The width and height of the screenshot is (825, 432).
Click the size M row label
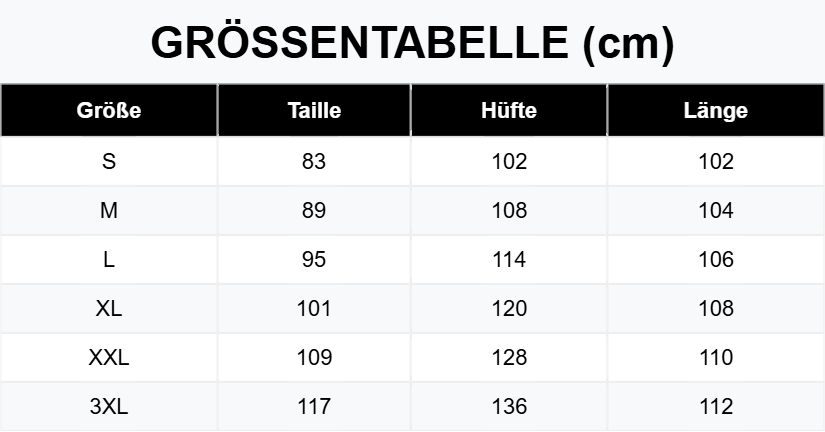point(109,211)
